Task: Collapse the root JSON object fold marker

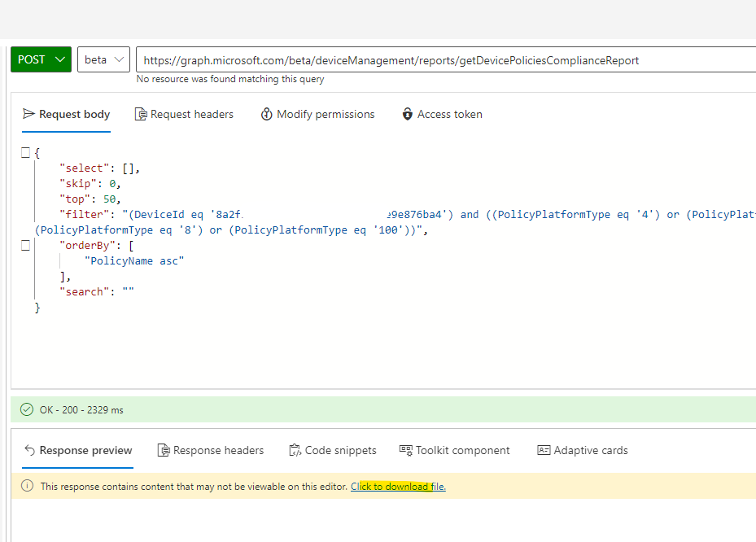Action: coord(25,152)
